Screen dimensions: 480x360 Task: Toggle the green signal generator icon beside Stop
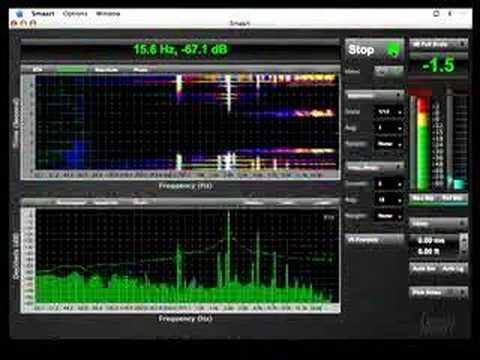[x=393, y=50]
